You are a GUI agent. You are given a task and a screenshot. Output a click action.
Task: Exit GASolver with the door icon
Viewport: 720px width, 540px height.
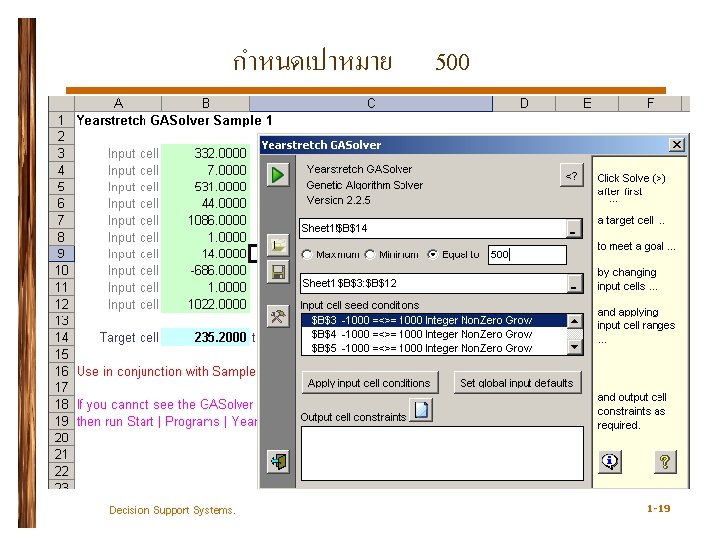coord(278,461)
